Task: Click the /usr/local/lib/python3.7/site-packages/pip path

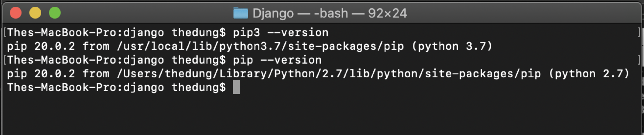Action: coord(260,46)
